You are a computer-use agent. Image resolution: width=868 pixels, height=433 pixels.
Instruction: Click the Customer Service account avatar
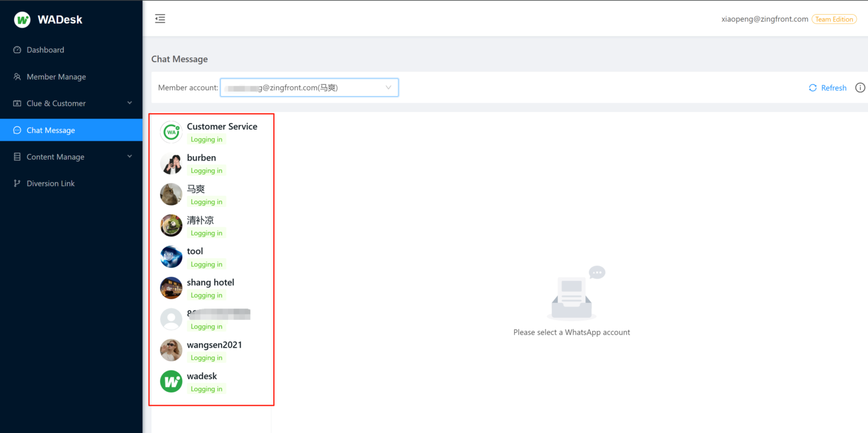[171, 132]
